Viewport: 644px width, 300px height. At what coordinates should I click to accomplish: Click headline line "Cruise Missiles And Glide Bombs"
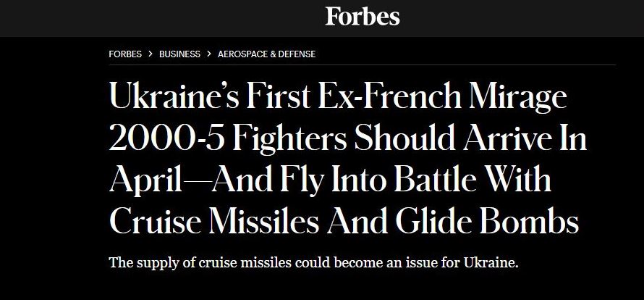344,221
